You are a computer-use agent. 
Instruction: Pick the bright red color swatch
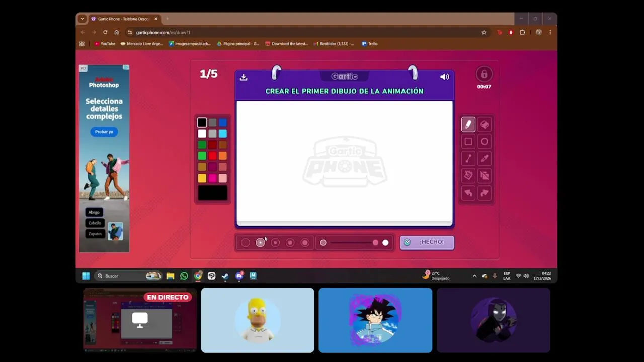coord(212,156)
